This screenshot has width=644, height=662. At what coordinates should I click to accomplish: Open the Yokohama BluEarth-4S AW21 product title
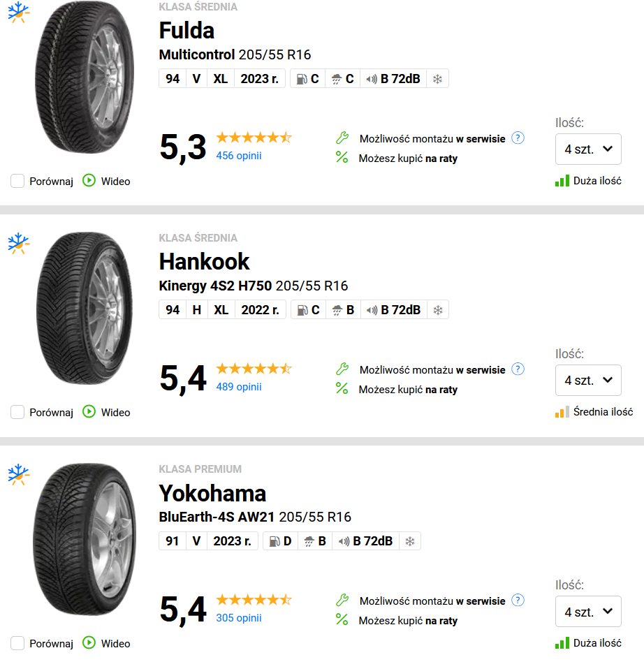(255, 517)
